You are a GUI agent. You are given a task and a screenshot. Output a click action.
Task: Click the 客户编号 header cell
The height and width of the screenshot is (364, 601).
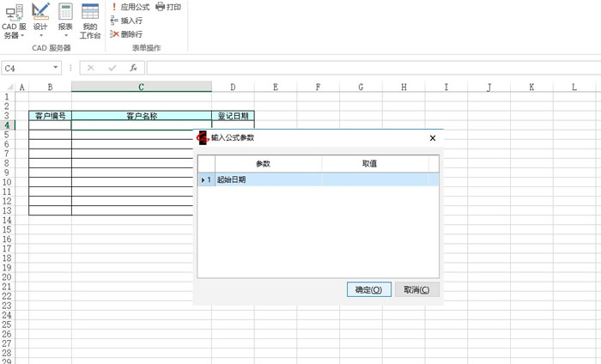50,115
